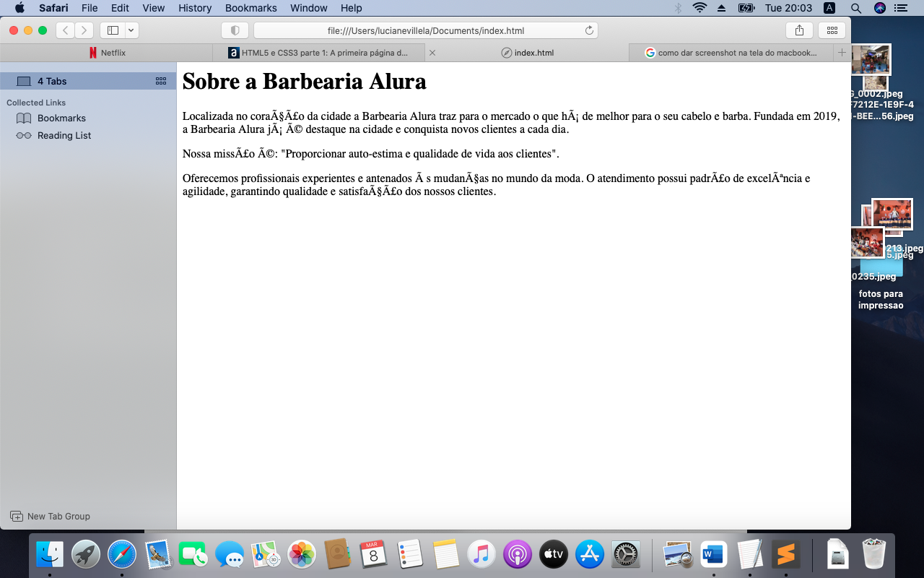This screenshot has height=578, width=924.
Task: Click the address bar with index.html path
Action: coord(426,30)
